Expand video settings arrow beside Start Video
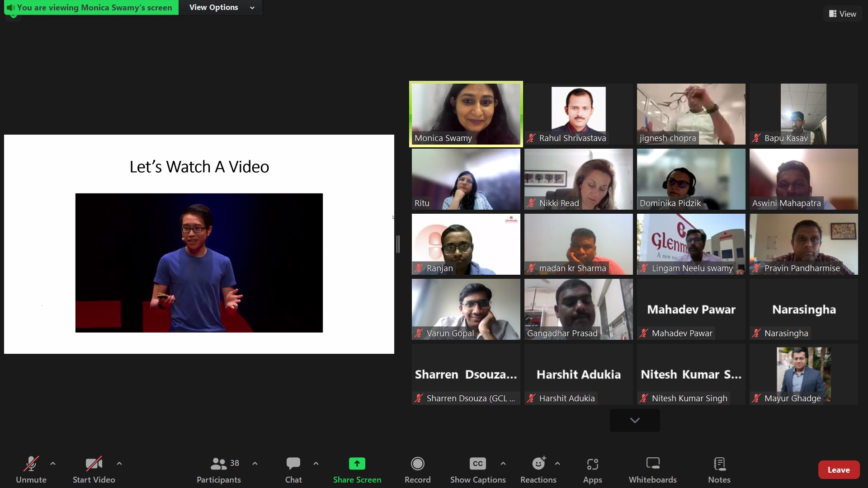868x488 pixels. [119, 464]
